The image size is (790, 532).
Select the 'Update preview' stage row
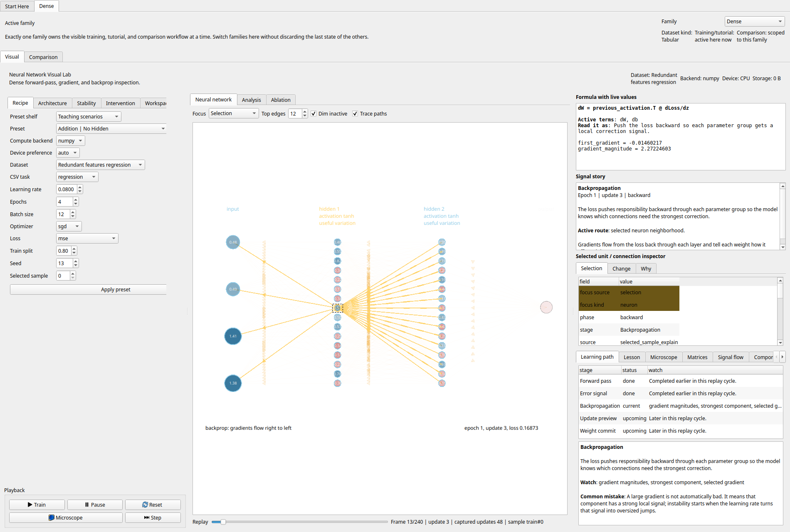[x=681, y=418]
